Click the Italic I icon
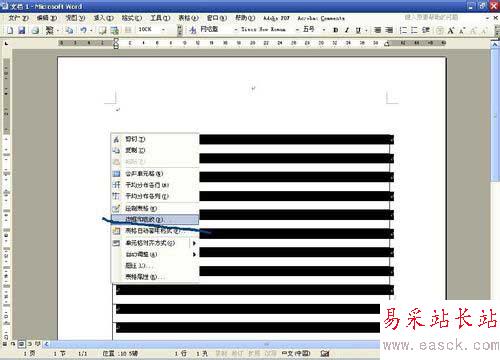Viewport: 500px width, 360px height. (x=347, y=30)
